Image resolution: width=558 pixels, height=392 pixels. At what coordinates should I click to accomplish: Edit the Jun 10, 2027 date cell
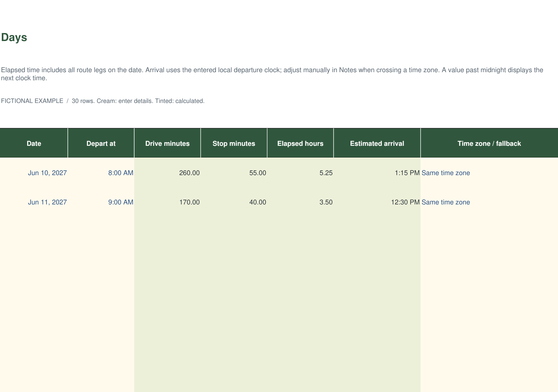[x=34, y=173]
